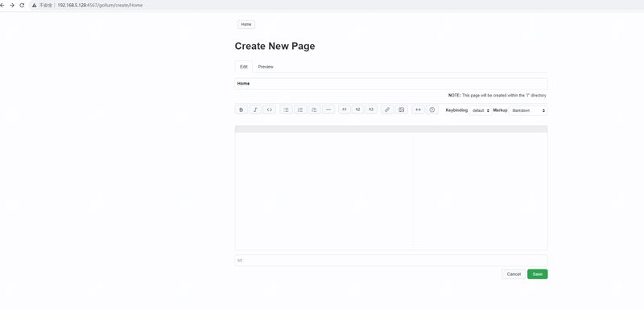Insert a blockquote with indent icon

(314, 110)
